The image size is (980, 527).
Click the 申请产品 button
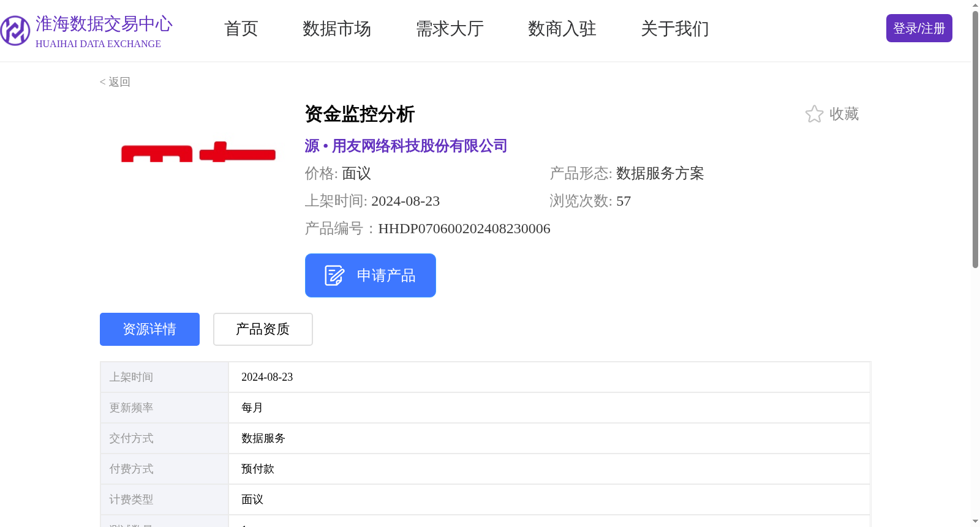[x=371, y=275]
